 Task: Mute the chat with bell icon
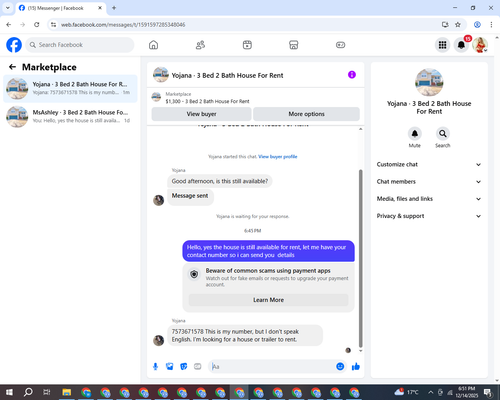pyautogui.click(x=415, y=134)
